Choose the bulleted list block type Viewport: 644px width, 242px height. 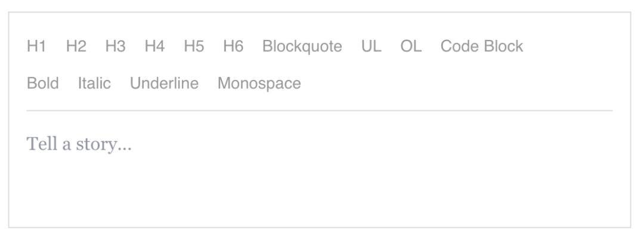[371, 46]
